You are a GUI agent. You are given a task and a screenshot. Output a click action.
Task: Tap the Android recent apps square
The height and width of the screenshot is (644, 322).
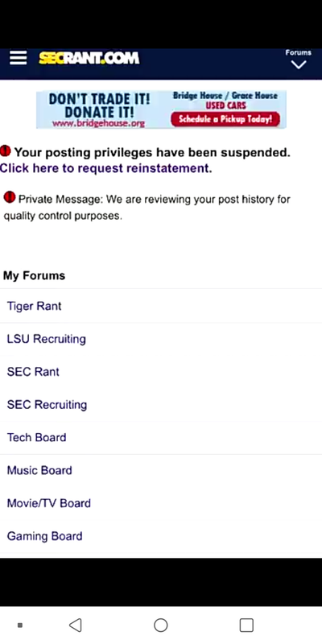click(x=246, y=625)
